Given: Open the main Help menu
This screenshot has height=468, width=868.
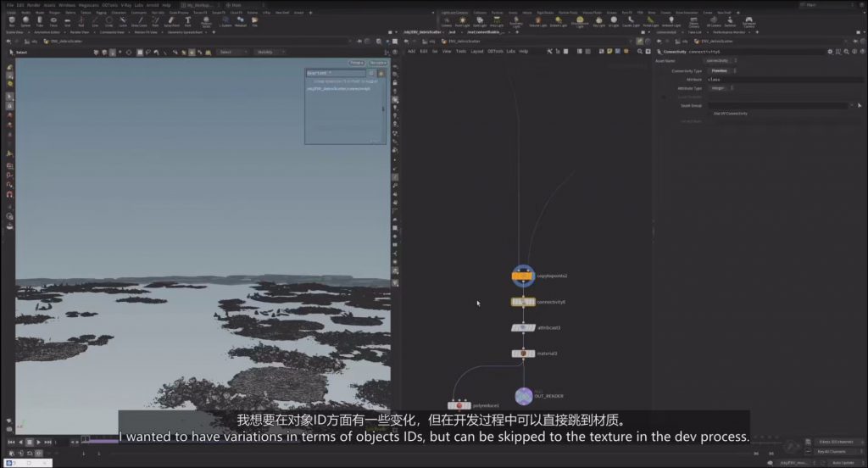Looking at the screenshot, I should 166,5.
